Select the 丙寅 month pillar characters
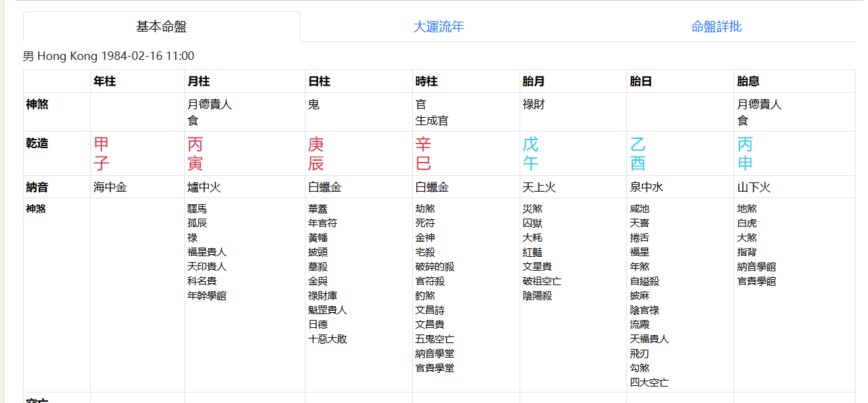Image resolution: width=868 pixels, height=403 pixels. pyautogui.click(x=196, y=153)
